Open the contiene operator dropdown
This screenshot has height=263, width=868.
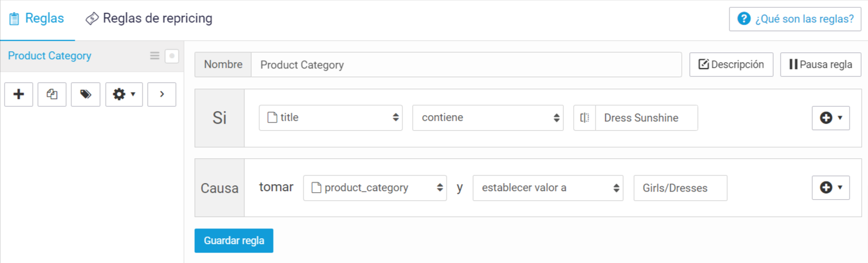pos(488,117)
